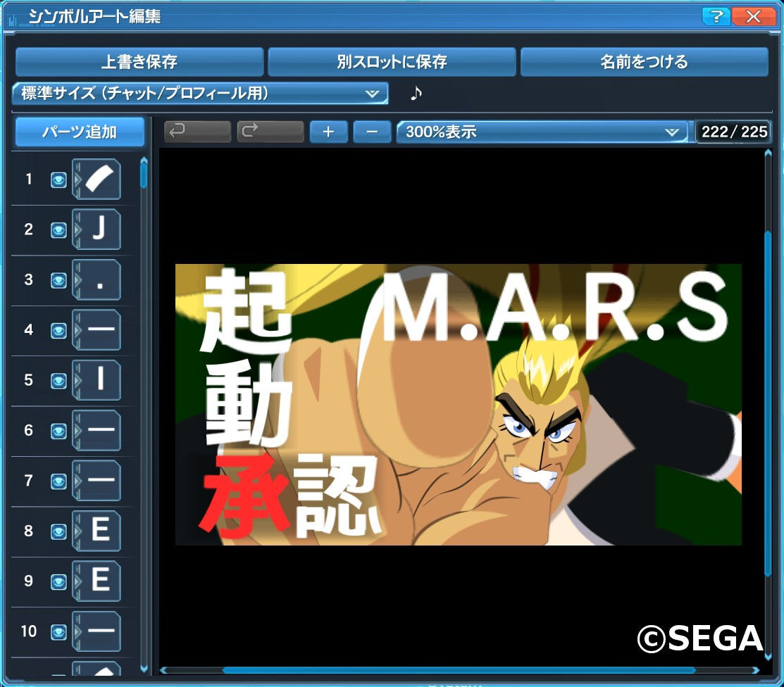Toggle visibility eye of layer 3

click(58, 281)
